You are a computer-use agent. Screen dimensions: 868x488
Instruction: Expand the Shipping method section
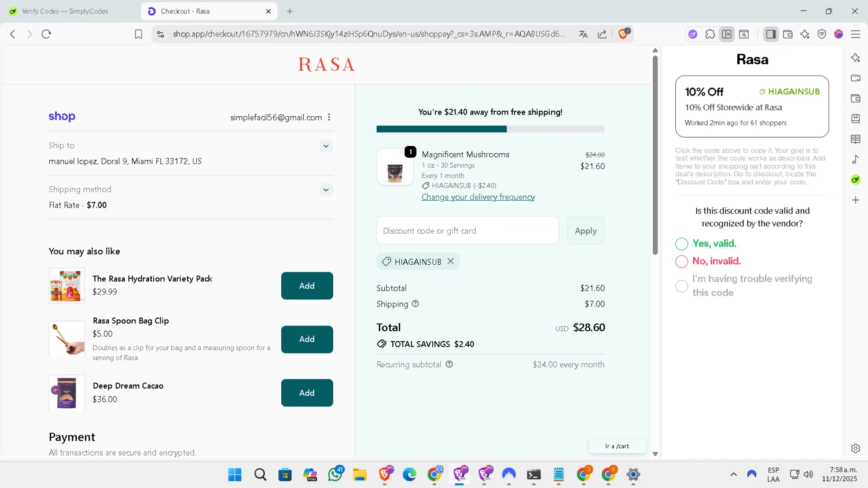pos(326,190)
